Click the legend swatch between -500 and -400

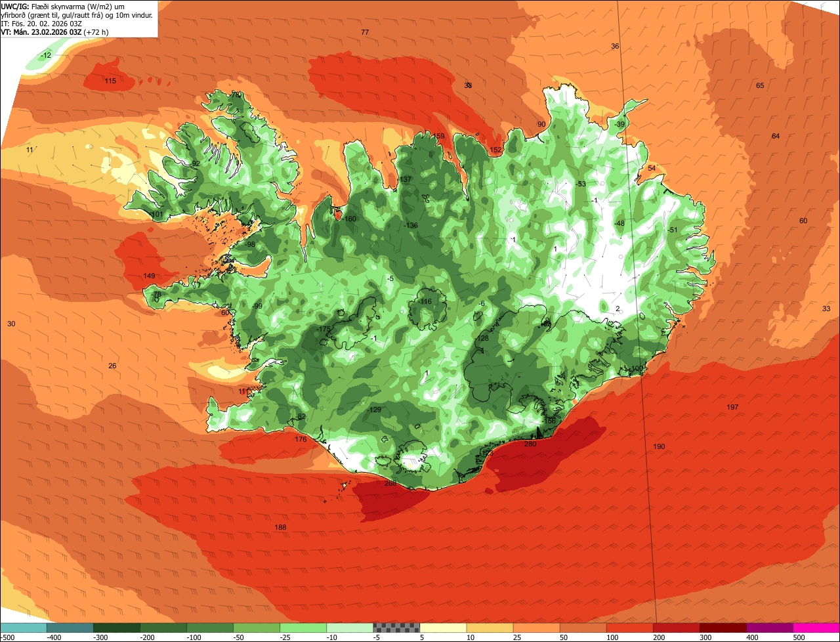click(x=24, y=628)
